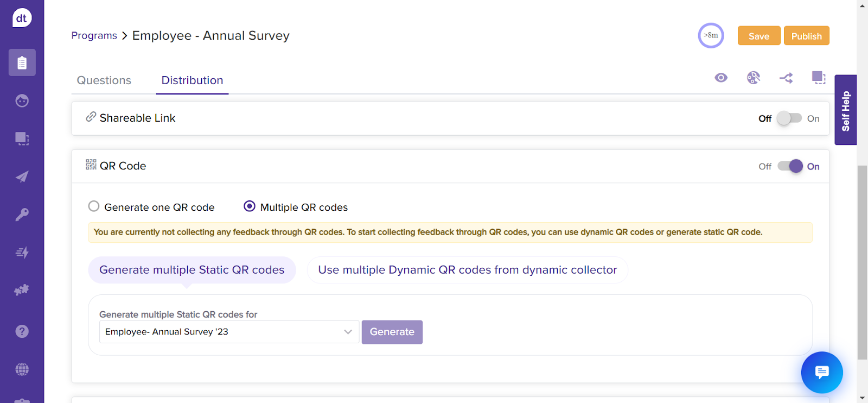Image resolution: width=868 pixels, height=403 pixels.
Task: Select Use multiple Dynamic QR codes tab
Action: tap(467, 270)
